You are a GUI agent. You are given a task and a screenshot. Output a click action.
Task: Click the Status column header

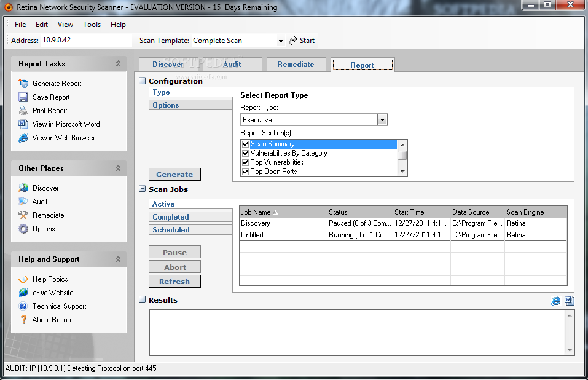point(360,212)
